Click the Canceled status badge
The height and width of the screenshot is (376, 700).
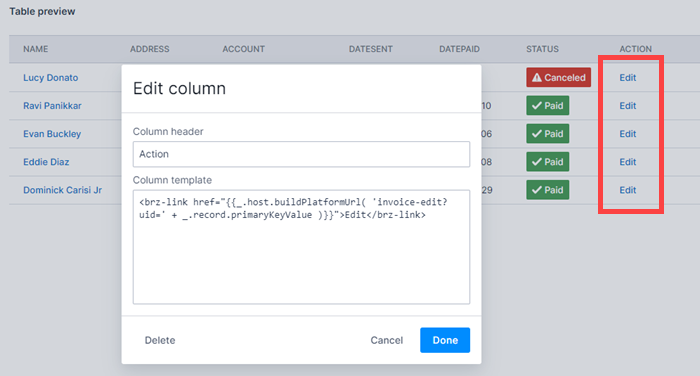click(x=558, y=77)
